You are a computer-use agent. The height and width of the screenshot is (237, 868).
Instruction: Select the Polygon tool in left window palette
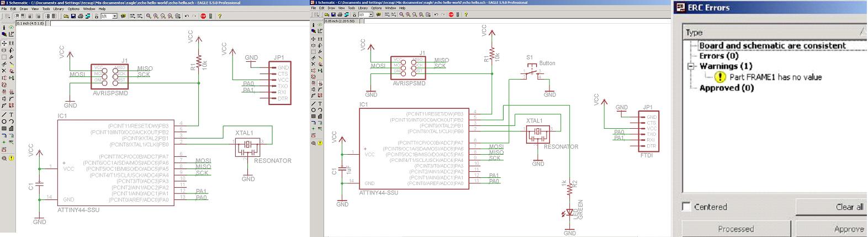coord(11,128)
